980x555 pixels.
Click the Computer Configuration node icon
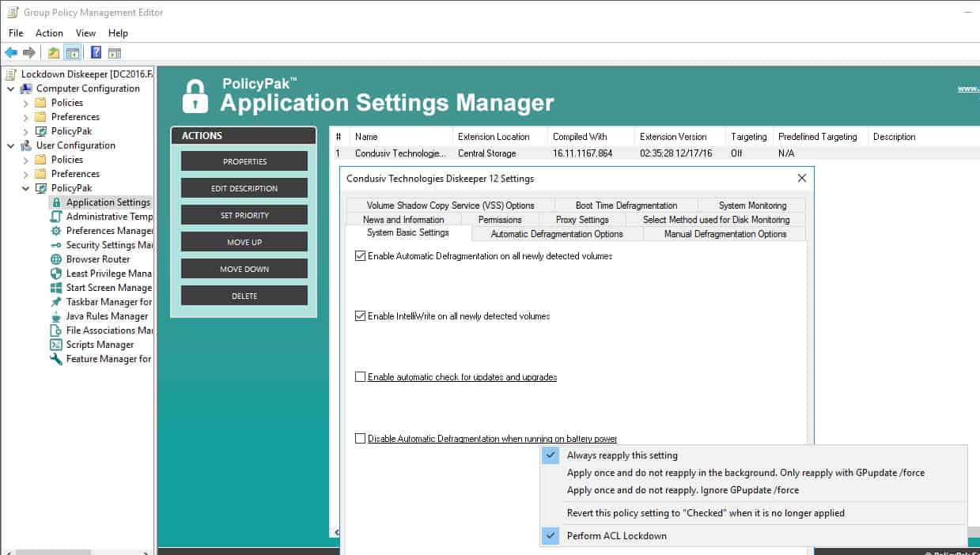pyautogui.click(x=26, y=89)
